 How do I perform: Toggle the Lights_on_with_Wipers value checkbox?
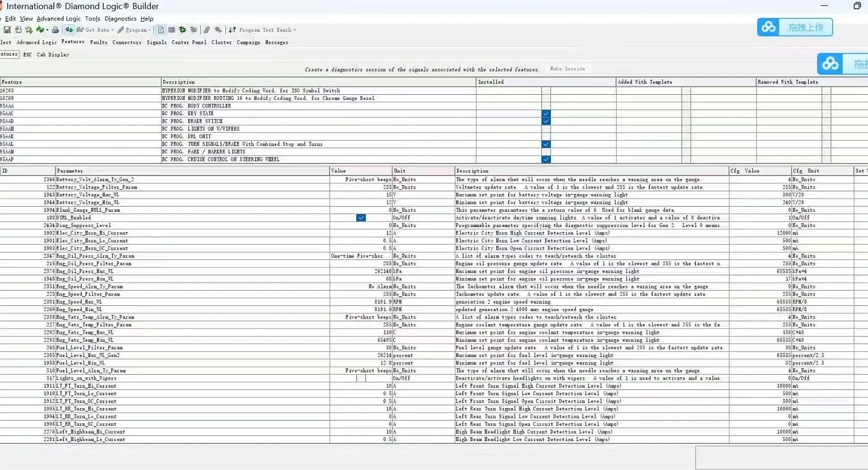tap(361, 378)
